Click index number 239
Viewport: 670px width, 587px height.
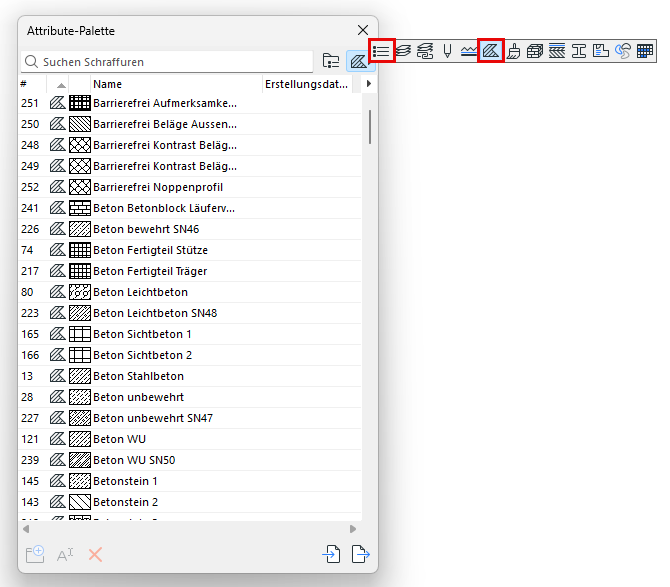(30, 460)
